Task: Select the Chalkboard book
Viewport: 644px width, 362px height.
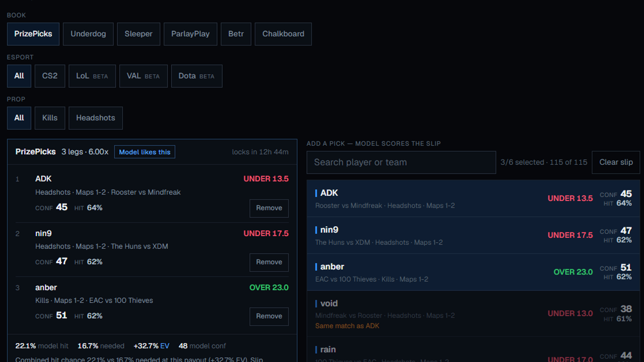Action: click(x=283, y=34)
